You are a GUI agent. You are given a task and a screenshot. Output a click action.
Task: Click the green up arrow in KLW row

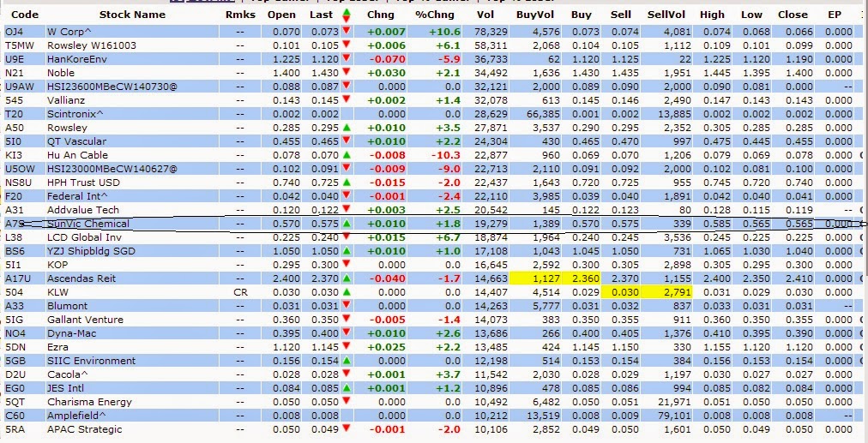coord(347,291)
